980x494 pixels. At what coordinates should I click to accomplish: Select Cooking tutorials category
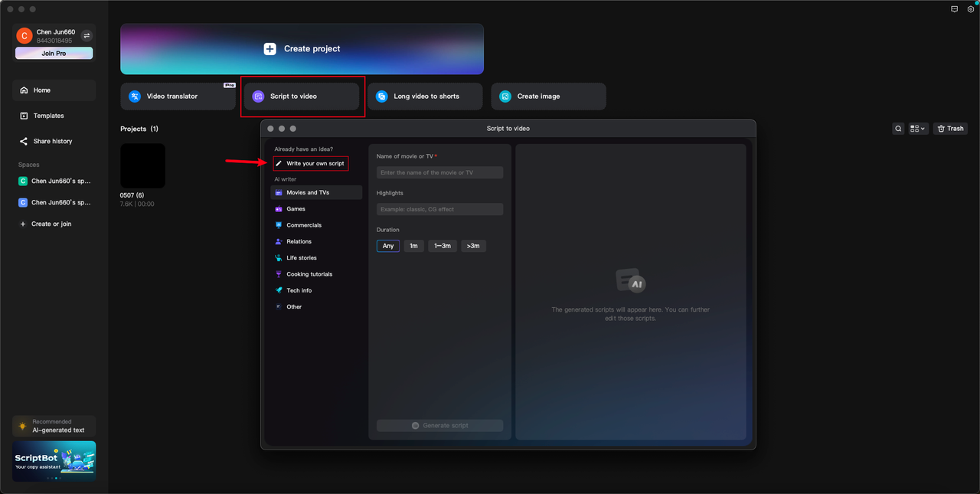[316, 274]
